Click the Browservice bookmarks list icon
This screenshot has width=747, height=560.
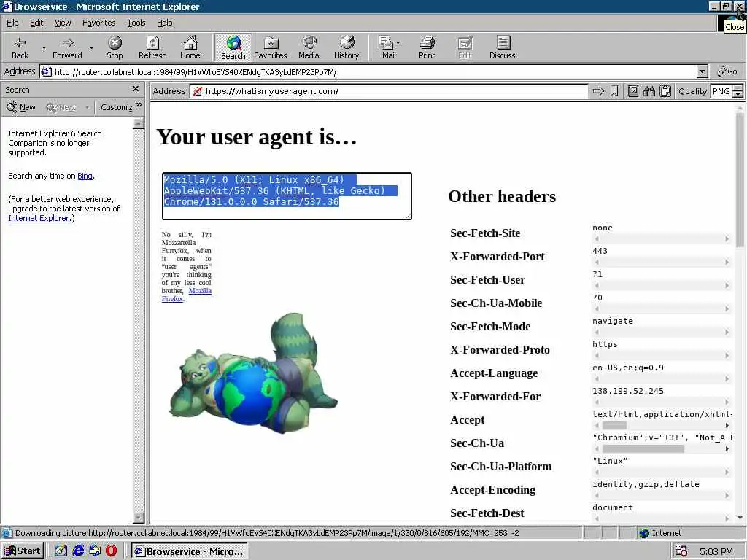coord(633,91)
